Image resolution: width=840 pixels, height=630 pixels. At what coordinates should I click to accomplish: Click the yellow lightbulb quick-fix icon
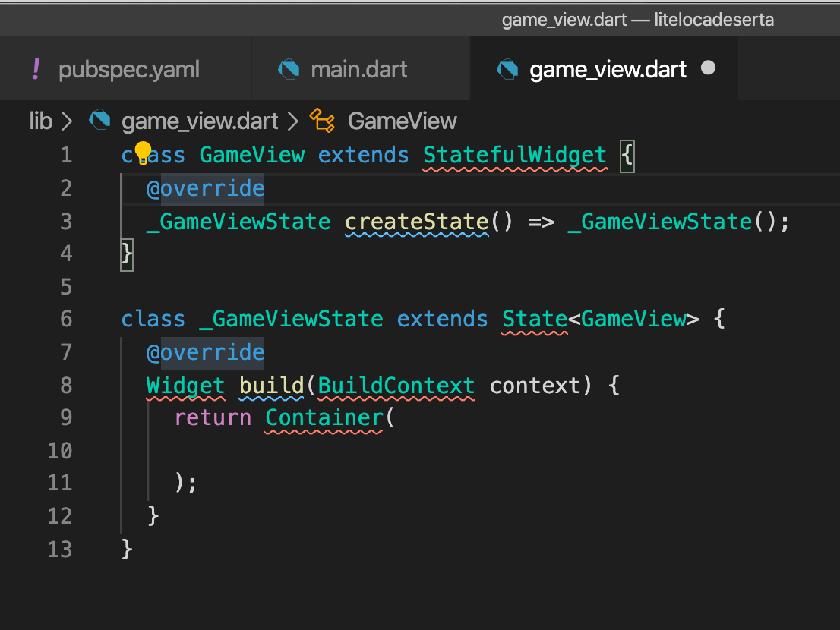click(x=143, y=154)
